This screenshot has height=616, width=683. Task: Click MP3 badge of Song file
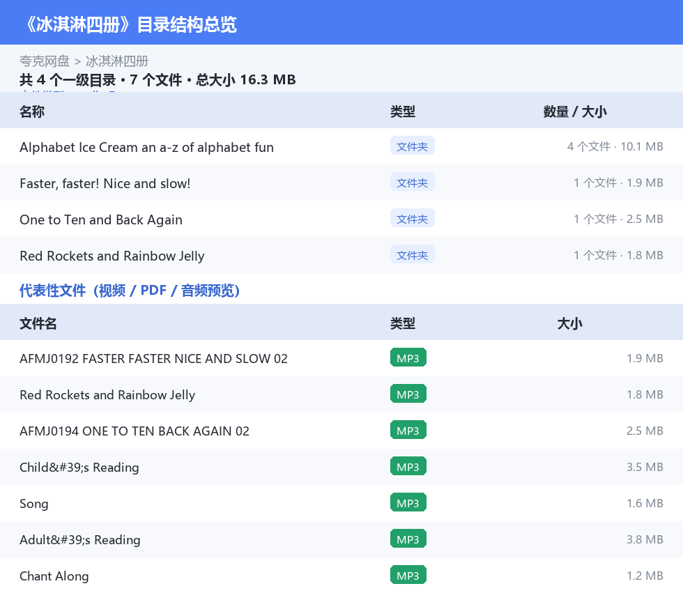pos(408,502)
